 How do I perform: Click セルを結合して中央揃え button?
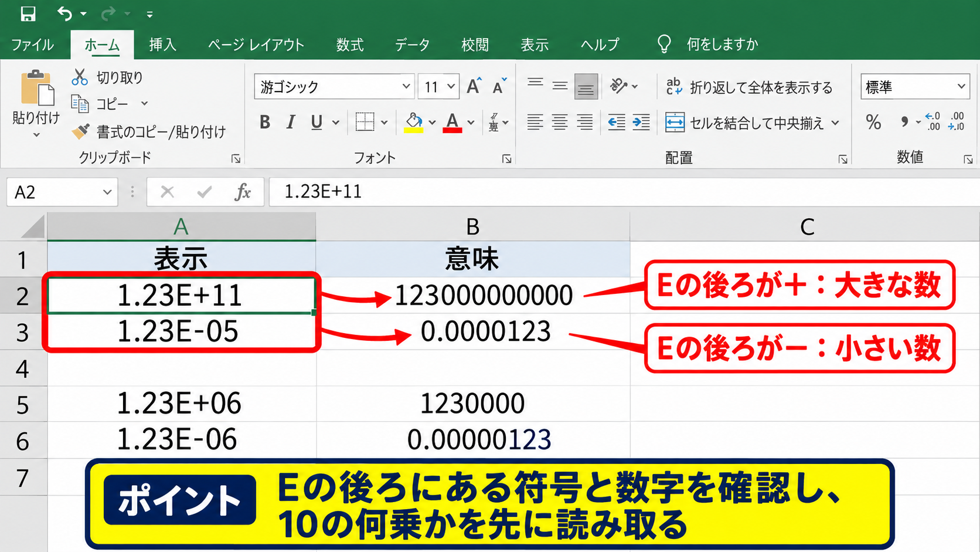(744, 123)
